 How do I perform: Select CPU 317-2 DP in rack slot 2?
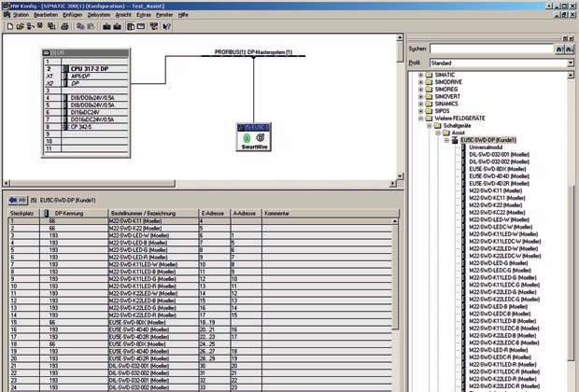coord(90,69)
